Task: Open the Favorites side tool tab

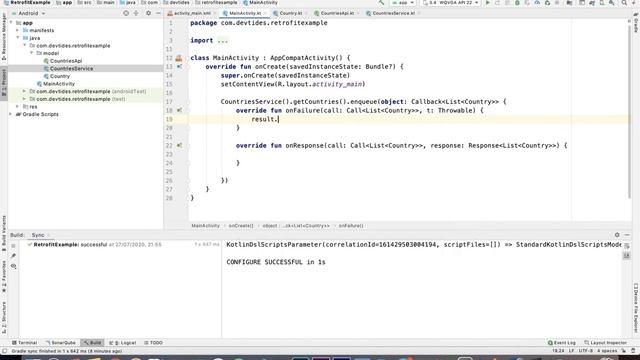Action: coord(4,277)
